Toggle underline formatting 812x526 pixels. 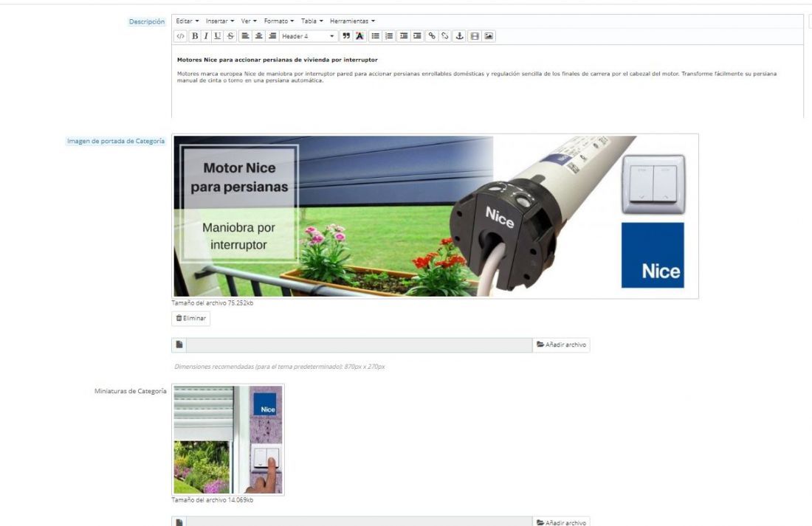point(218,36)
